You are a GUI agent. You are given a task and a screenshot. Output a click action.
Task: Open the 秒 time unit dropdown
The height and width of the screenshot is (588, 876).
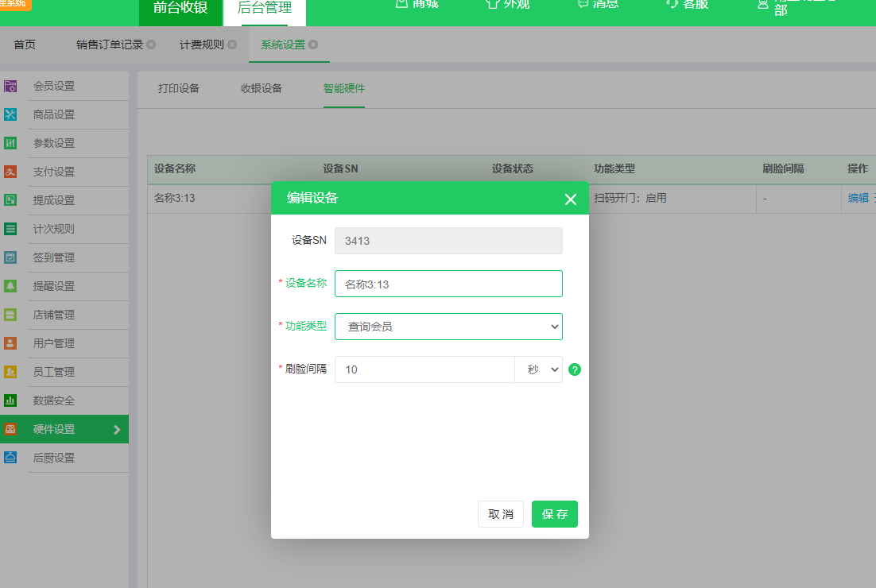[x=539, y=369]
